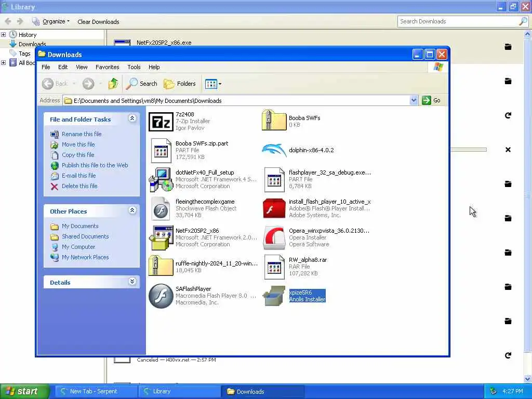Select dotNetFx40_Full_setup installer icon
Viewport: 532px width, 399px height.
coord(161,179)
